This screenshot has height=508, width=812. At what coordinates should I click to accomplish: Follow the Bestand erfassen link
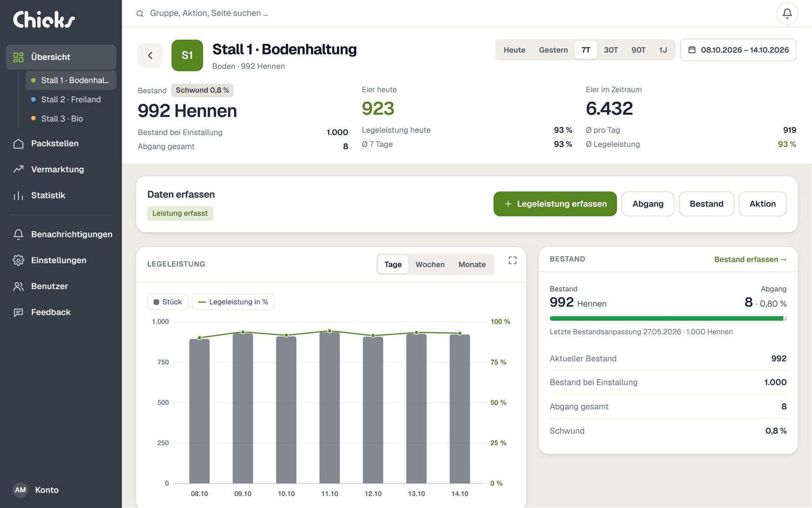coord(750,259)
